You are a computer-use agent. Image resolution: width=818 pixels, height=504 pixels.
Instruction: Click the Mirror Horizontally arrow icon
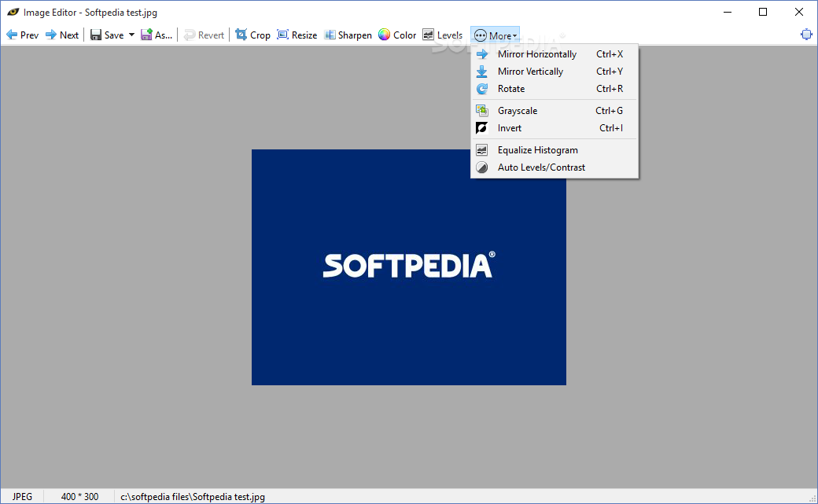(482, 54)
